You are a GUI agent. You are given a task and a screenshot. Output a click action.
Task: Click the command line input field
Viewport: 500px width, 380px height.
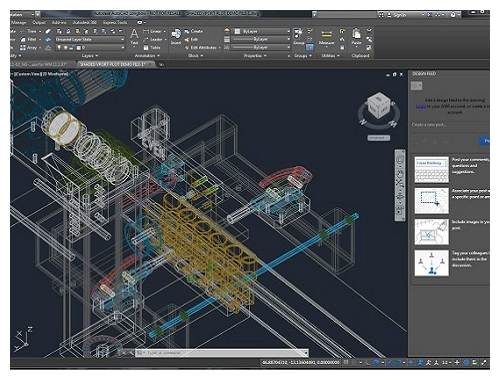(223, 353)
